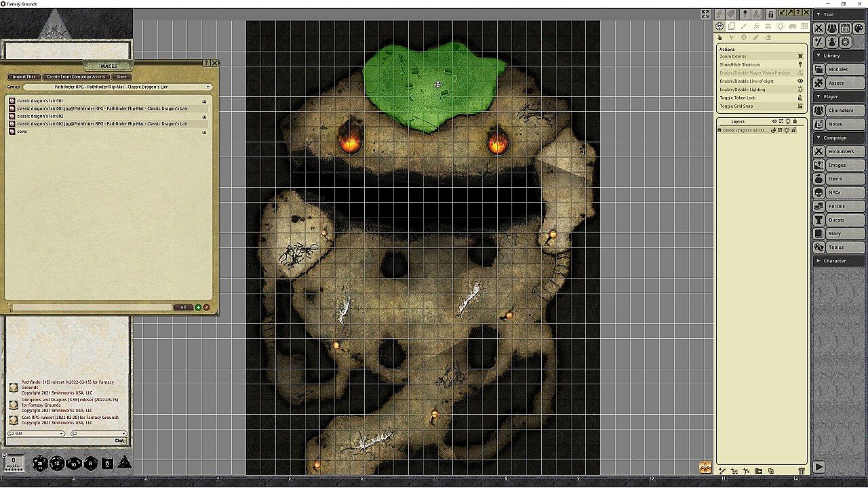The width and height of the screenshot is (868, 488).
Task: Toggle visibility eye in Layers header
Action: 774,121
